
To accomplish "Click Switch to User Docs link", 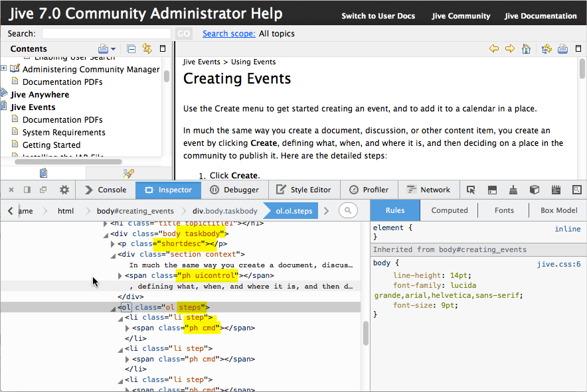I will point(378,16).
